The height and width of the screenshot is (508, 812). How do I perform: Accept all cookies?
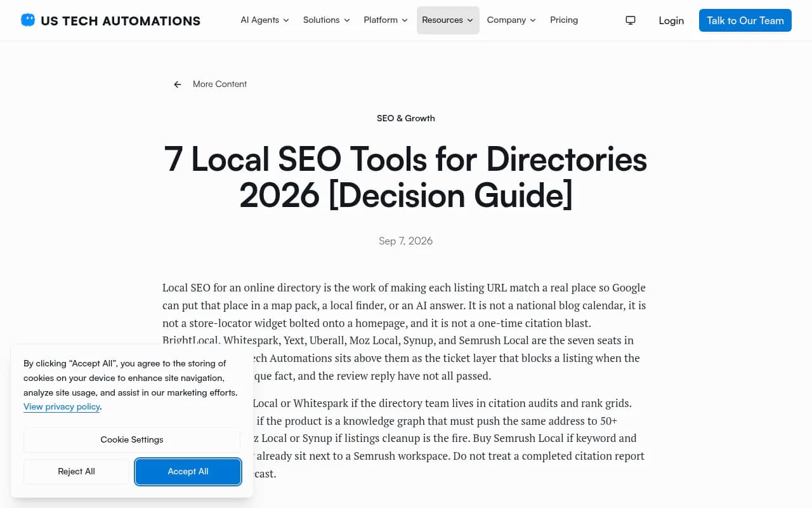188,472
